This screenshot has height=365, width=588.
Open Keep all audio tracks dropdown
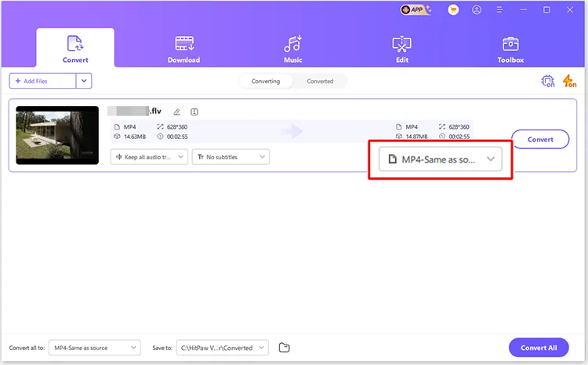pyautogui.click(x=149, y=157)
